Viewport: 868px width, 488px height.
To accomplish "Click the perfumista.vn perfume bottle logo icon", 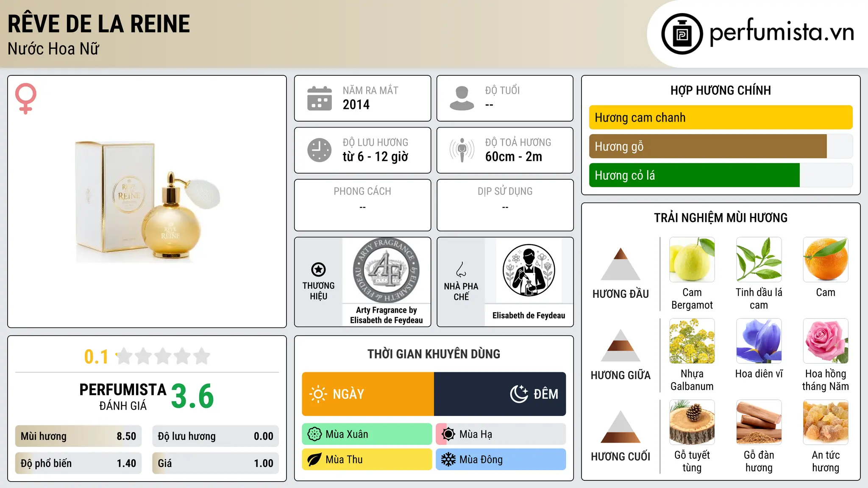I will pyautogui.click(x=682, y=34).
